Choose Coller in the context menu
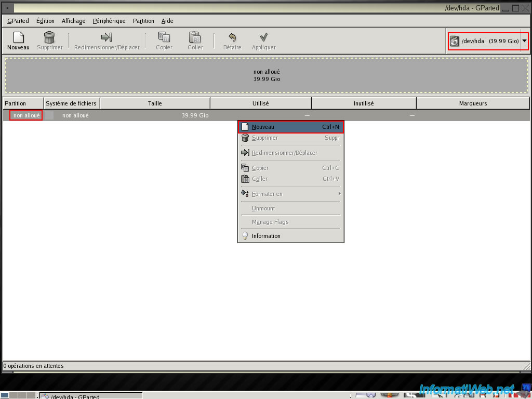The height and width of the screenshot is (399, 532). [291, 179]
